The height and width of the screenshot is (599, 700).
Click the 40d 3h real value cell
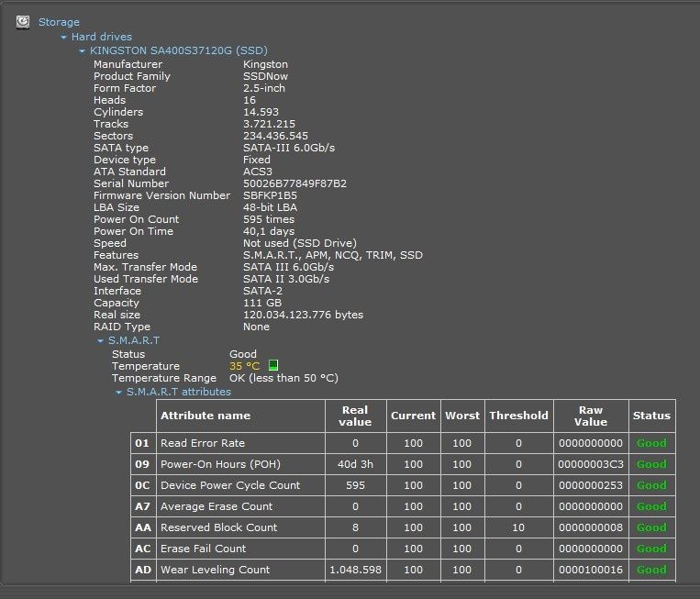pyautogui.click(x=355, y=464)
